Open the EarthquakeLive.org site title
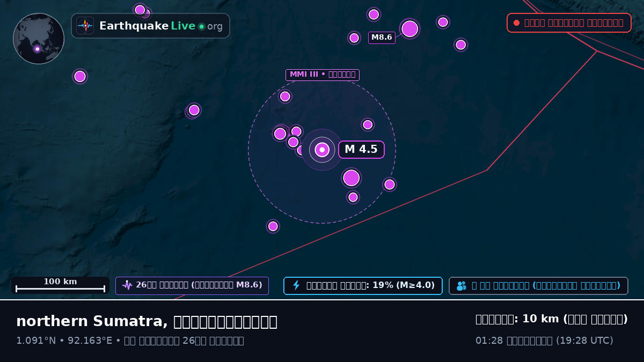 (161, 26)
